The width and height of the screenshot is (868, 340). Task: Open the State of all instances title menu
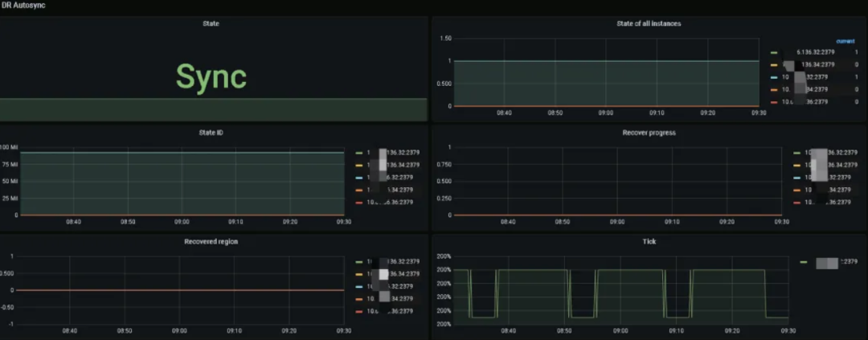tap(649, 23)
